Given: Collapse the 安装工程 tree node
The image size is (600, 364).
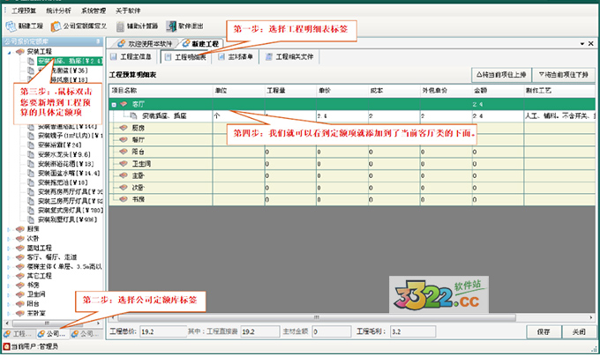Looking at the screenshot, I should pos(9,52).
